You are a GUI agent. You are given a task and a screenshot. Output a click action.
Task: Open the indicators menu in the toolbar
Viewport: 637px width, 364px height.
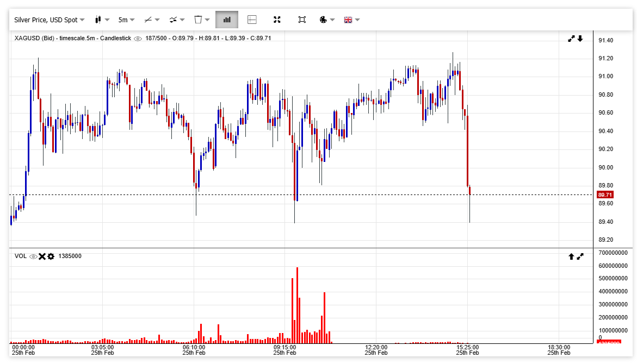[177, 20]
